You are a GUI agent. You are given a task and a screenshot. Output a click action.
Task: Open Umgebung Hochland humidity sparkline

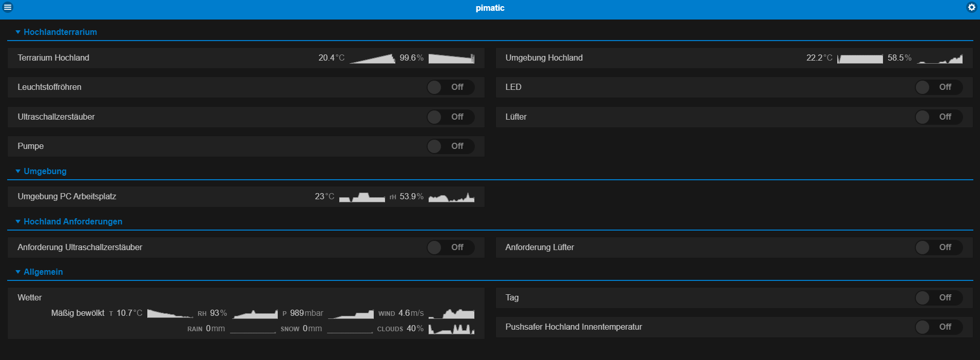click(939, 59)
